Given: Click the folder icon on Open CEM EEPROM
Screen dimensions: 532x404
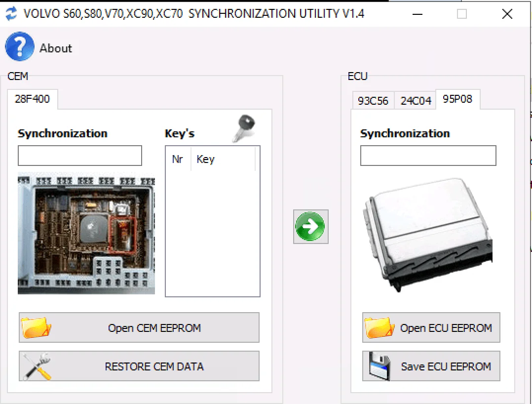Looking at the screenshot, I should [x=36, y=327].
